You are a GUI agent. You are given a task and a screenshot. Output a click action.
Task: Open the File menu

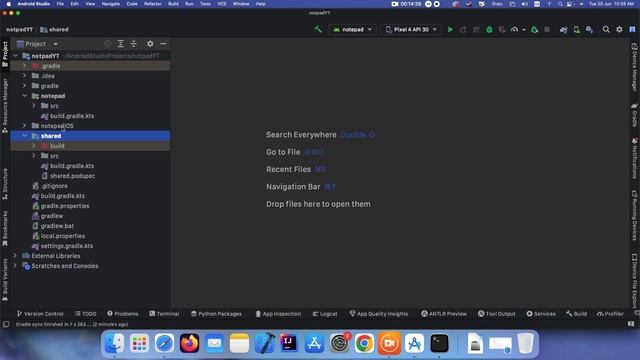(60, 4)
